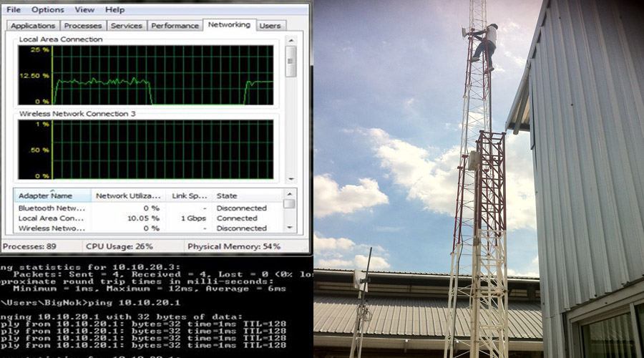This screenshot has height=358, width=644.
Task: Click the 12.50 % label on LAN graph
Action: [x=34, y=76]
